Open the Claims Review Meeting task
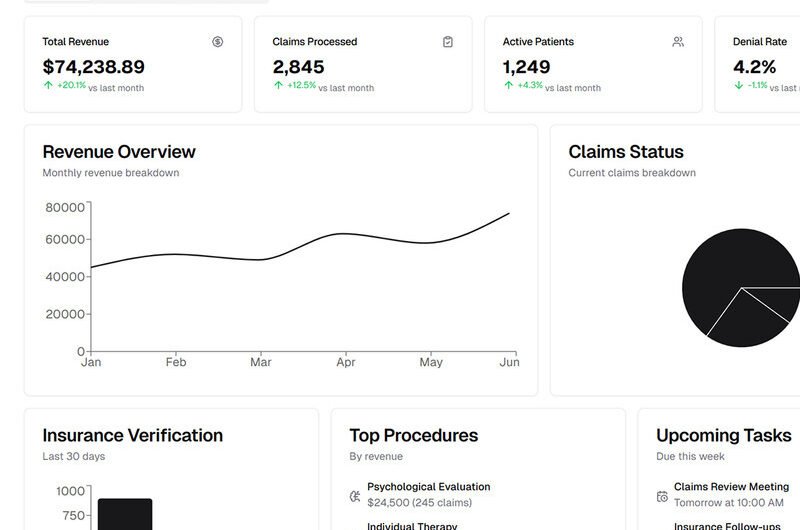 (x=731, y=487)
